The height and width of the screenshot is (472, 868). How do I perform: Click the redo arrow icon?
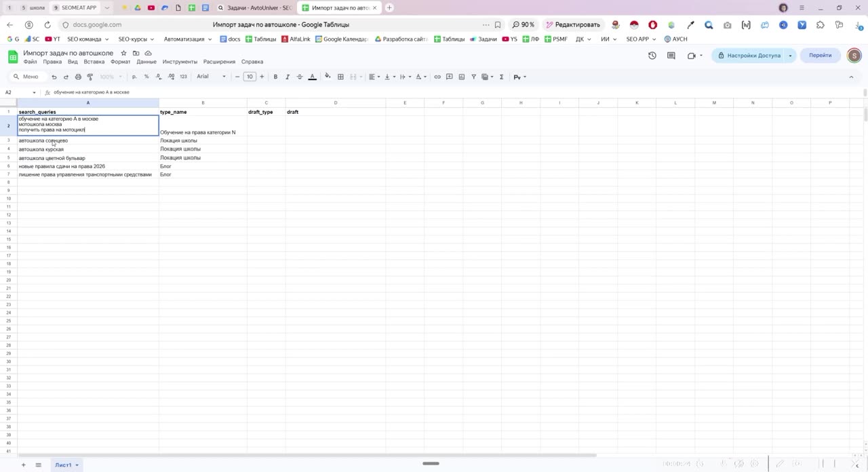66,77
